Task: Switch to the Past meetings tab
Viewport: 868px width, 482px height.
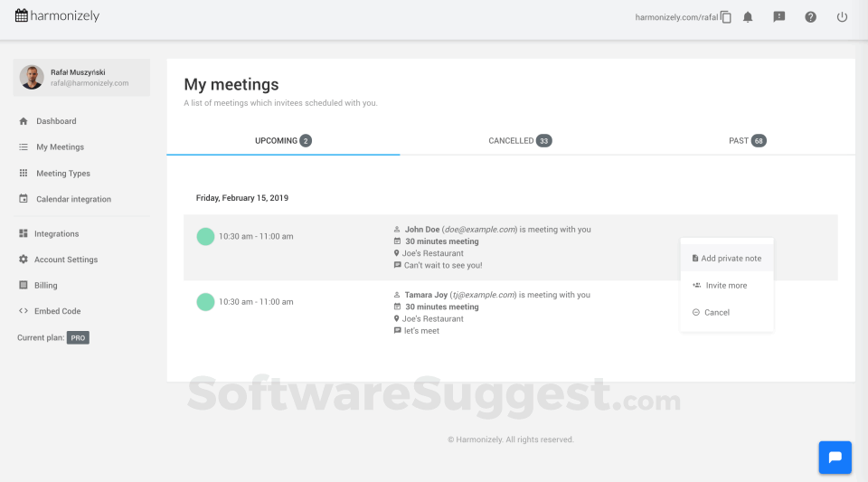Action: point(747,141)
